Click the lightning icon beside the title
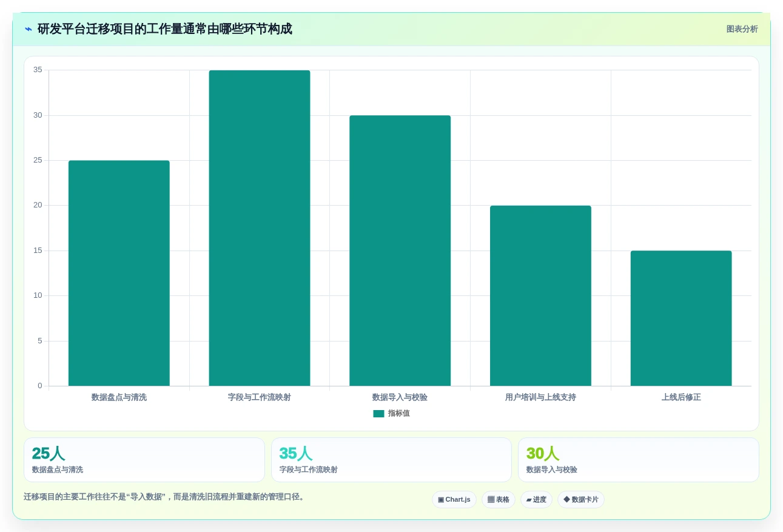 pos(29,29)
